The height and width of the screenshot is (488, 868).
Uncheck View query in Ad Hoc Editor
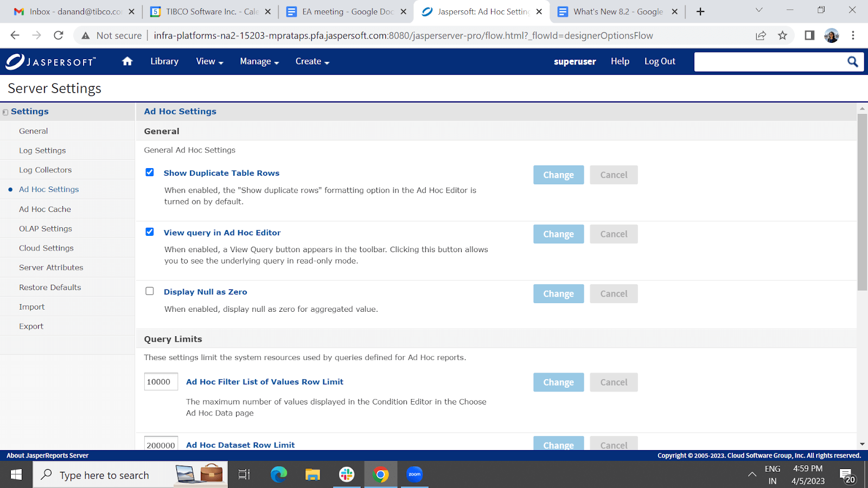(x=150, y=232)
